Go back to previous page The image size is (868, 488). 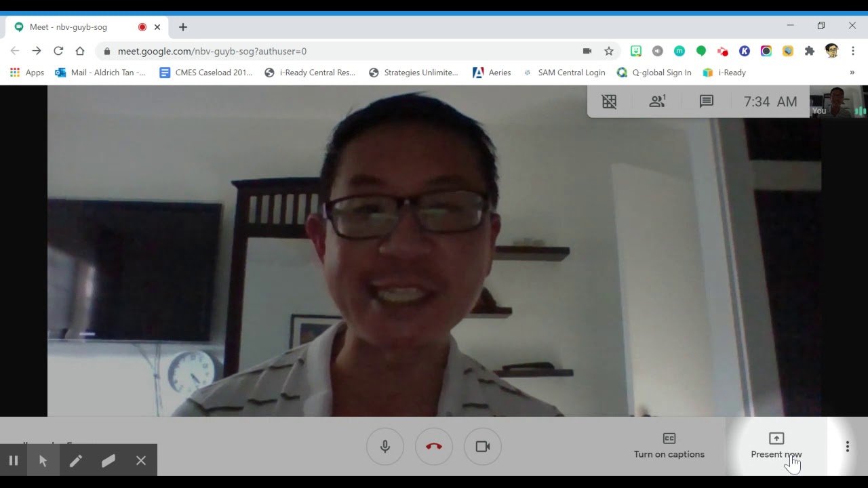click(15, 51)
